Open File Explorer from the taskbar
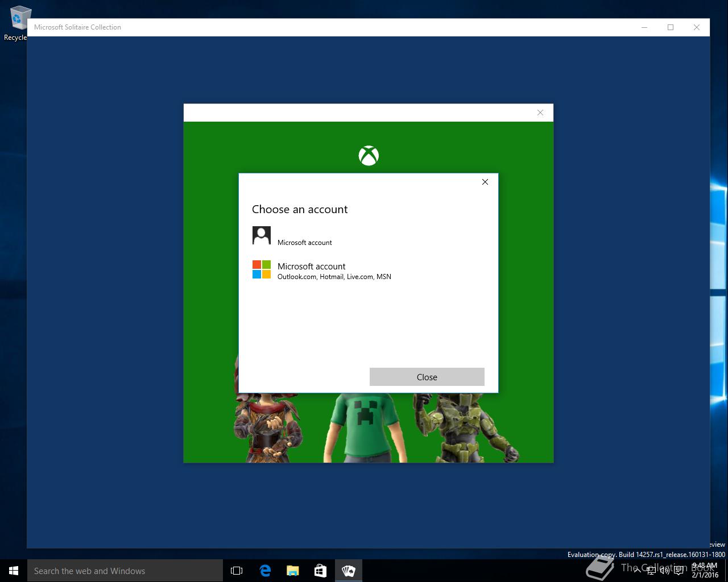Image resolution: width=728 pixels, height=582 pixels. click(293, 571)
